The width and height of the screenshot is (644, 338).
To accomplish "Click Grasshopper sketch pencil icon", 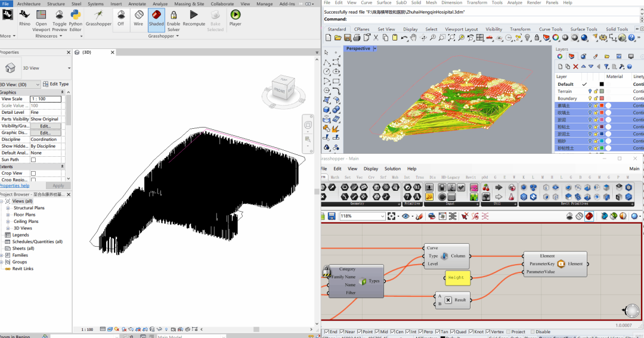I will [419, 216].
